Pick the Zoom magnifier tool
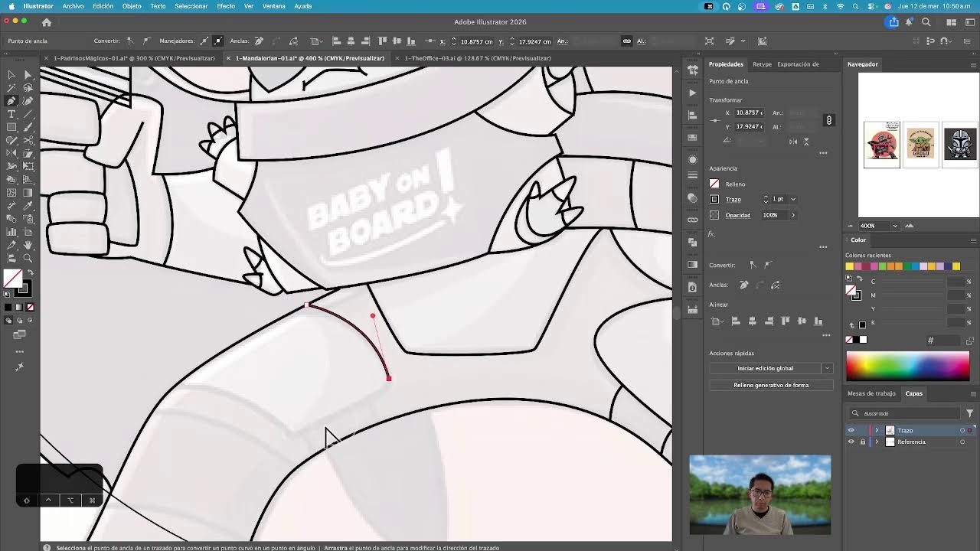Viewport: 980px width, 551px height. (x=28, y=258)
